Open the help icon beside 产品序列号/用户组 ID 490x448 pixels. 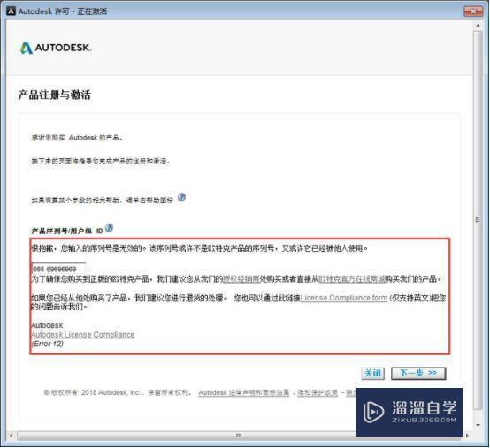[109, 228]
